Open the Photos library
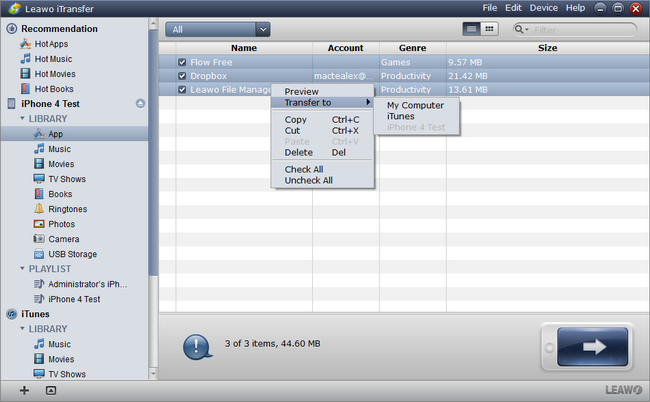This screenshot has height=402, width=650. click(54, 224)
